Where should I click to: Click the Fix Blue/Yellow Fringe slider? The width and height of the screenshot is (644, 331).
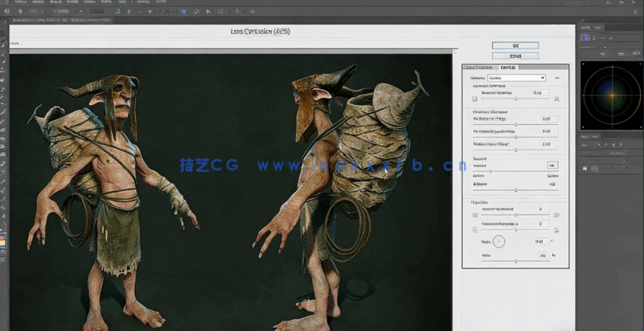tap(516, 150)
